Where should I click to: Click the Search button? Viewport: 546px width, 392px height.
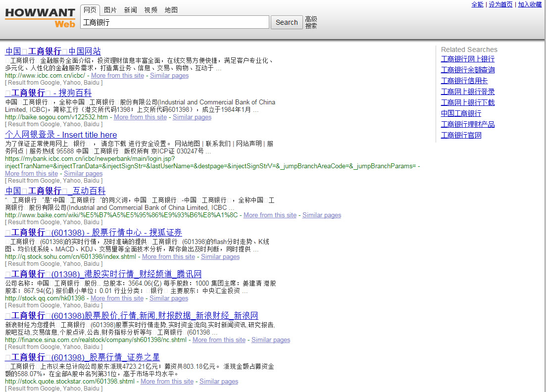point(287,22)
